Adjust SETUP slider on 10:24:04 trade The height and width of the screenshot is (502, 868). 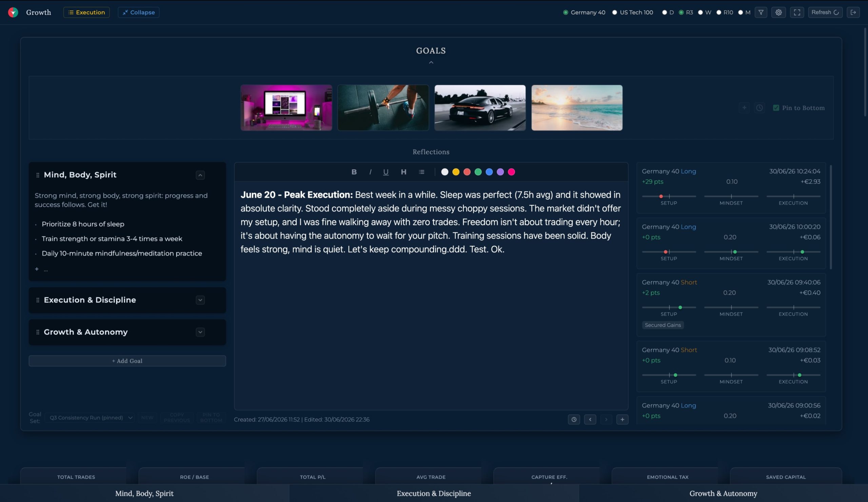pyautogui.click(x=669, y=196)
